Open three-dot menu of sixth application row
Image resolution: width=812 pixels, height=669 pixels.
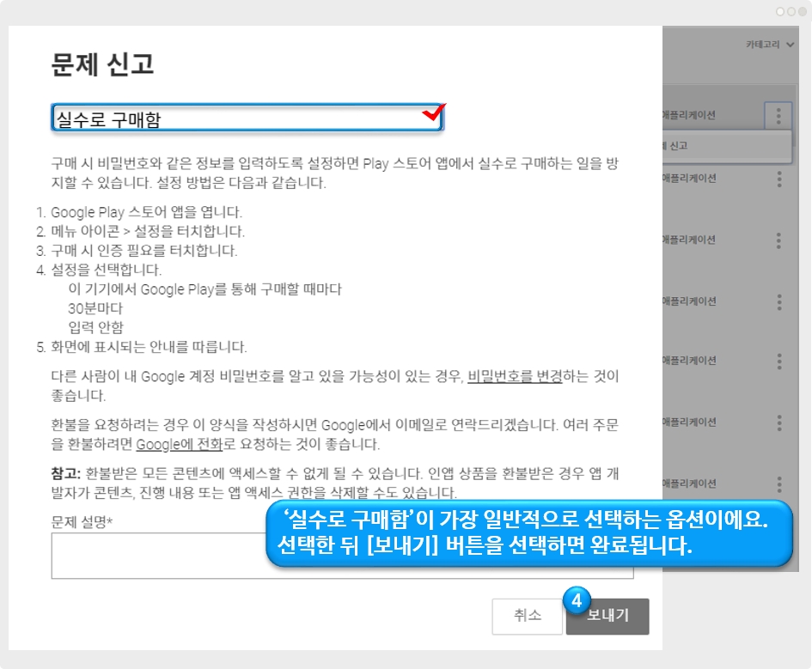pyautogui.click(x=778, y=423)
